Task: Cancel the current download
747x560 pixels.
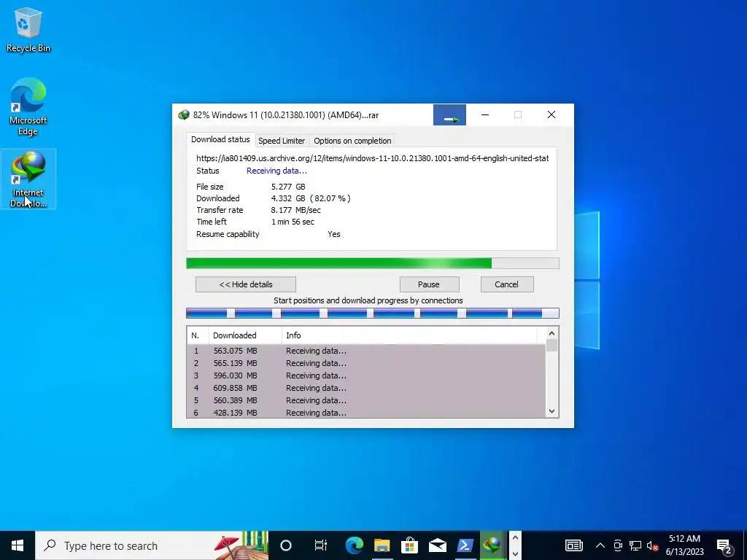Action: (x=507, y=284)
